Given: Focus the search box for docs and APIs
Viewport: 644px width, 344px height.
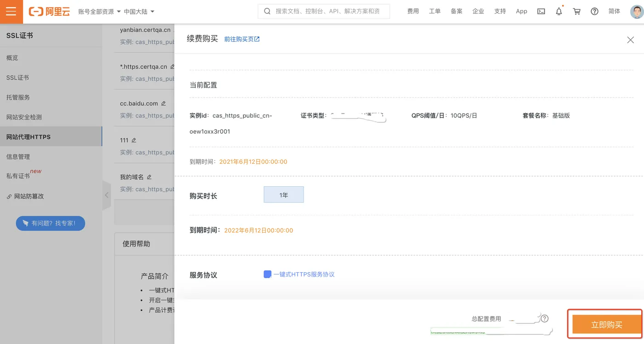Looking at the screenshot, I should coord(324,11).
